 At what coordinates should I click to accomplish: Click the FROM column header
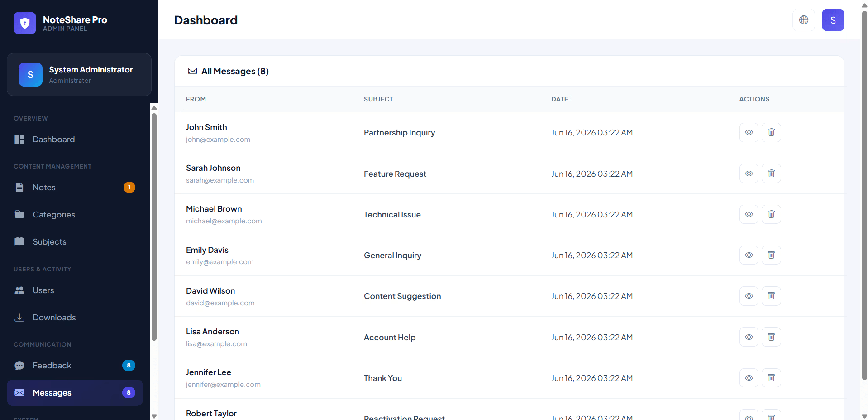click(196, 99)
